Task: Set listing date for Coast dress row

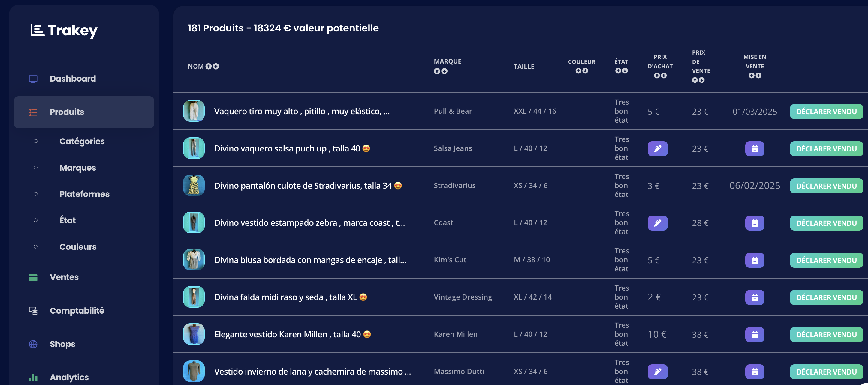Action: point(755,223)
